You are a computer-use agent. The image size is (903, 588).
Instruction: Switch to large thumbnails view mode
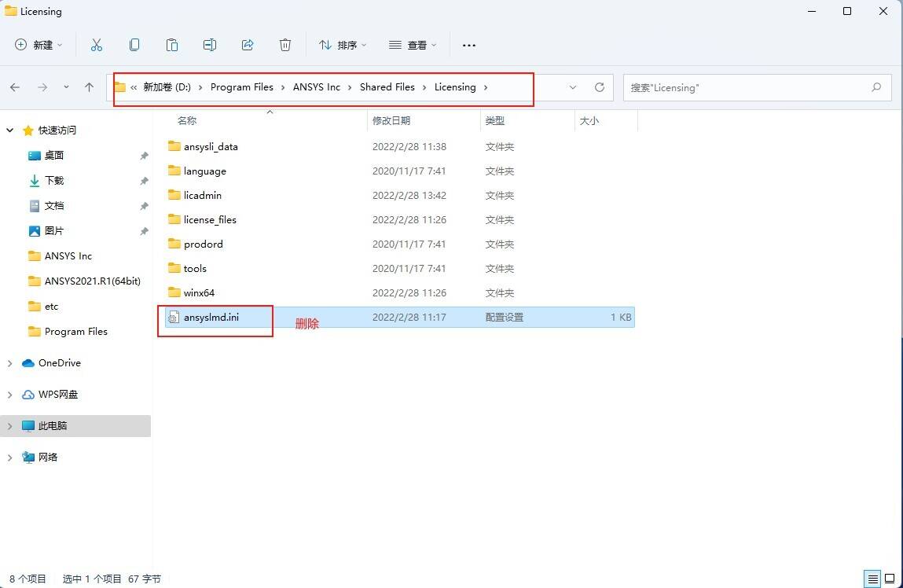click(889, 579)
